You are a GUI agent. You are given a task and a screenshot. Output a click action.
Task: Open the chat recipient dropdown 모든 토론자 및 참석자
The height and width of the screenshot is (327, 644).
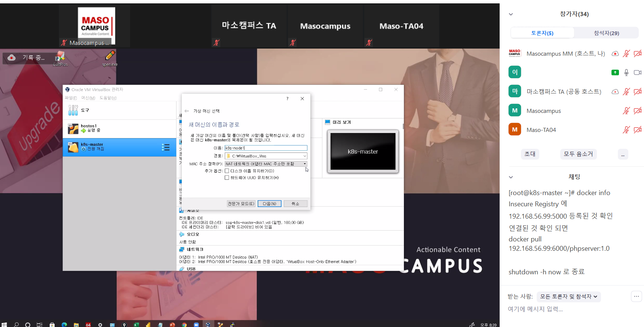click(x=568, y=296)
